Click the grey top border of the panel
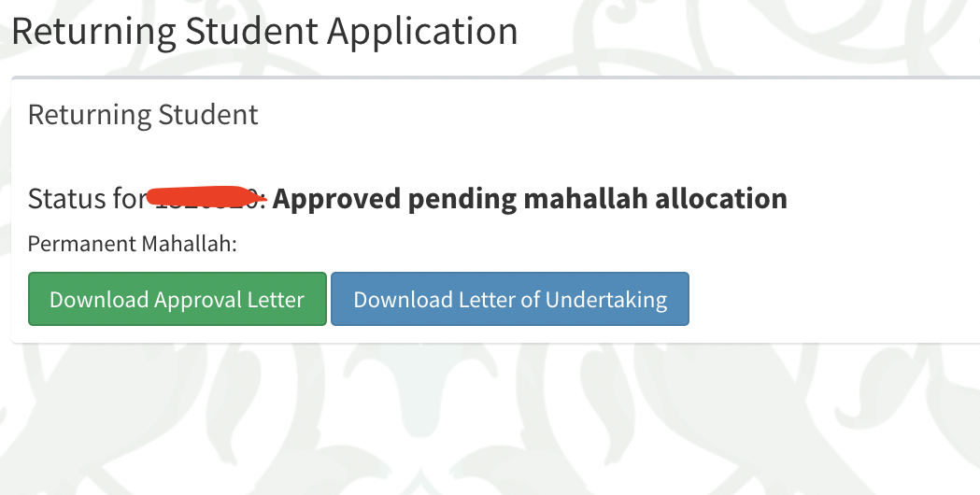This screenshot has width=980, height=495. tap(495, 78)
